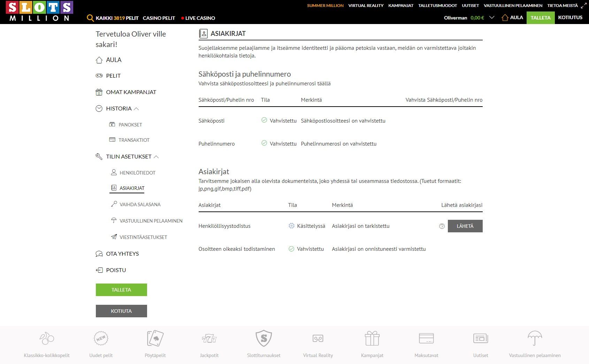Open the Oliverman account dropdown arrow
Viewport: 589px width, 364px height.
click(492, 17)
